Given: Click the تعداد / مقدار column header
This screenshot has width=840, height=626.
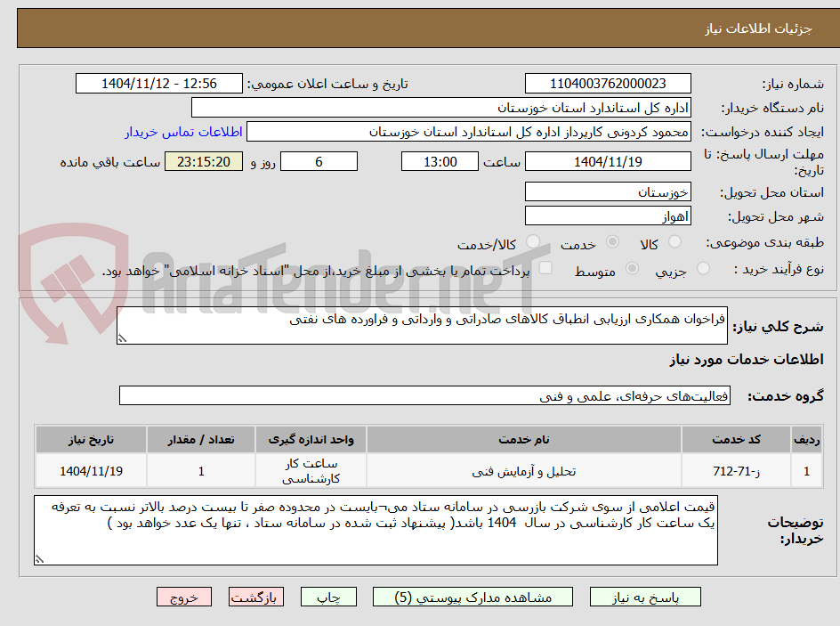Looking at the screenshot, I should pyautogui.click(x=201, y=440).
